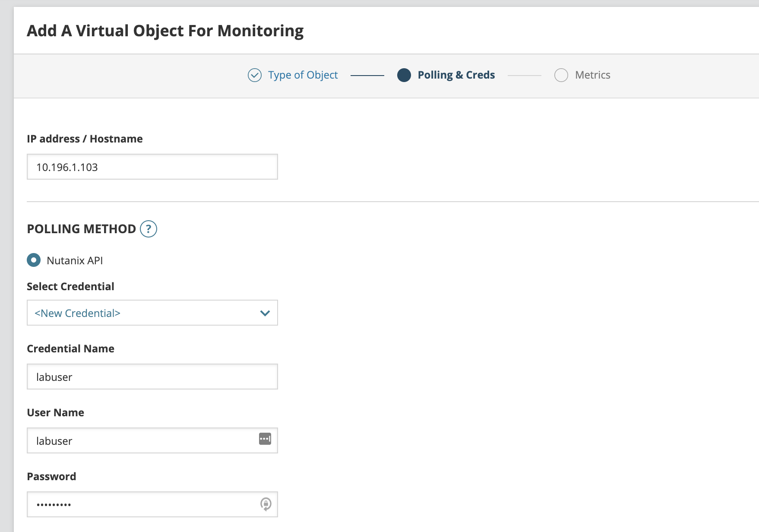Click the chevron arrow on the credential dropdown
The width and height of the screenshot is (759, 532).
tap(265, 313)
